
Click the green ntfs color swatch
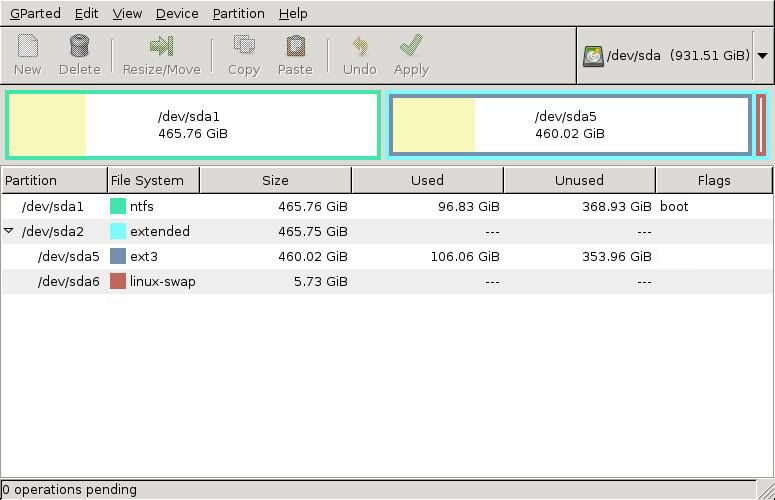[118, 206]
